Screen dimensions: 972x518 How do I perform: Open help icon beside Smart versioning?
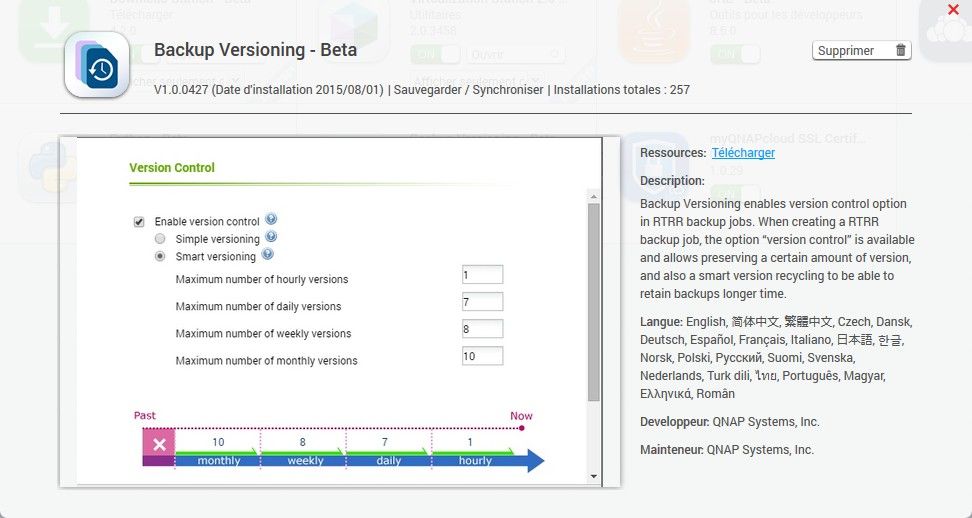click(x=267, y=255)
